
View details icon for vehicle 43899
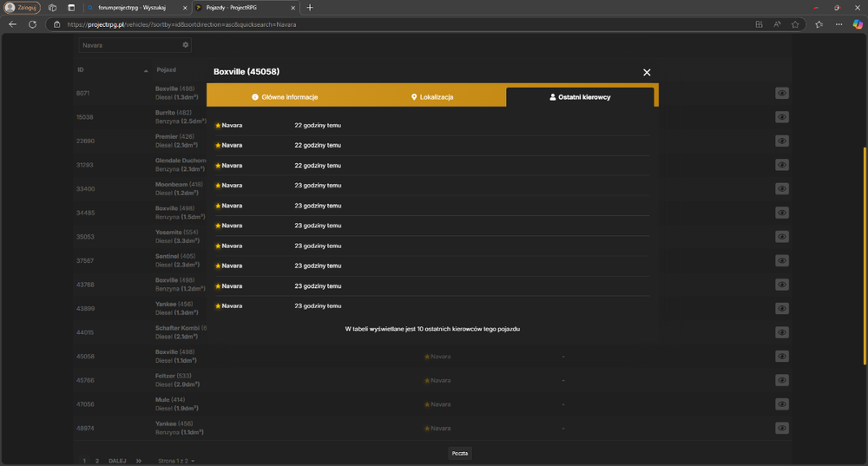(x=782, y=308)
